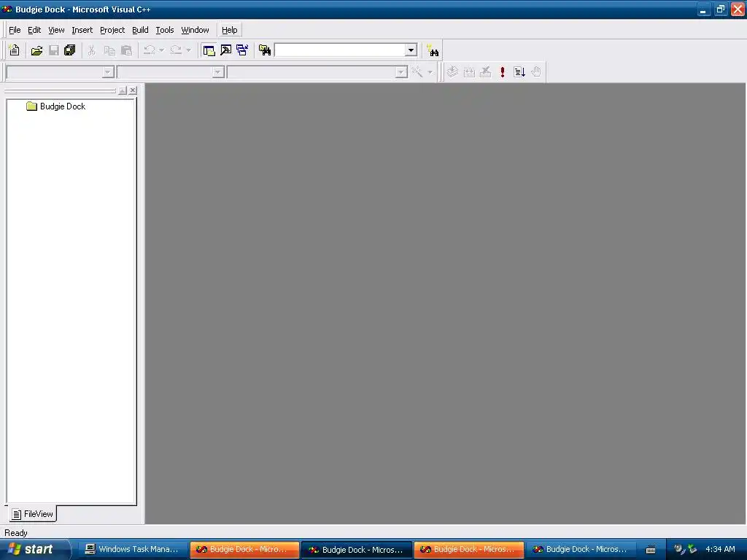The height and width of the screenshot is (560, 747).
Task: Open the Insert menu
Action: coord(82,30)
